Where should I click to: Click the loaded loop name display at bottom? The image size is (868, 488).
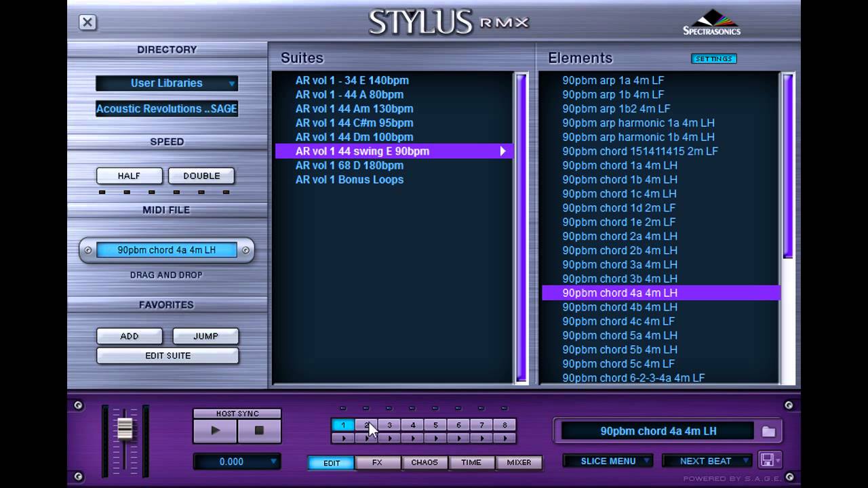pos(658,431)
